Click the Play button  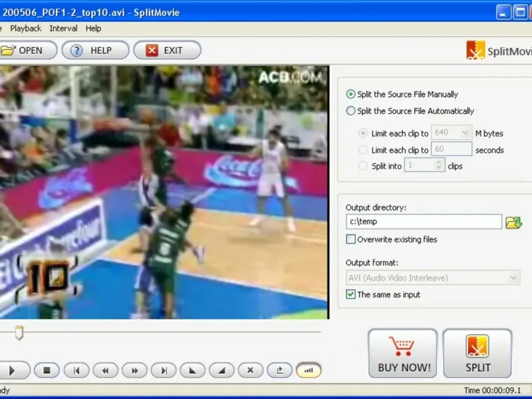13,370
